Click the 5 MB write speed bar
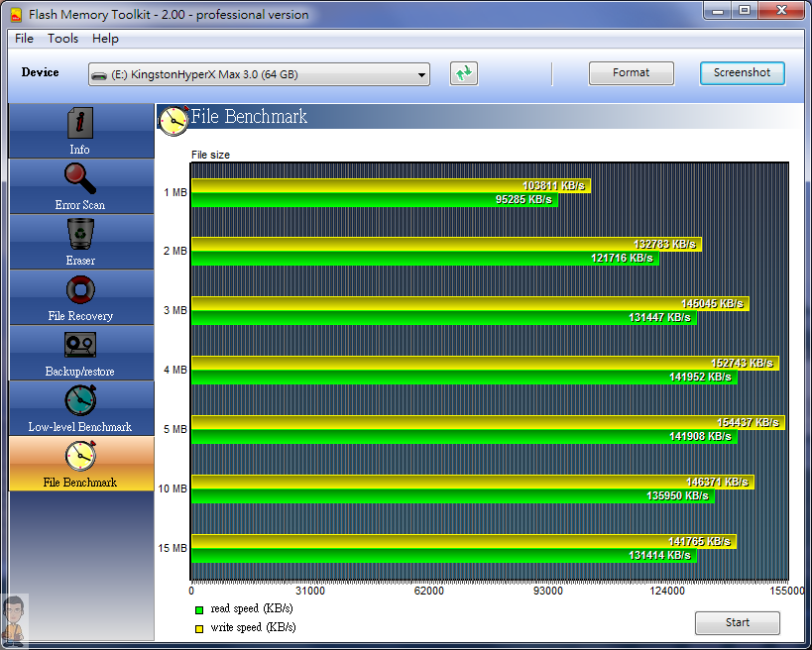 (x=488, y=422)
